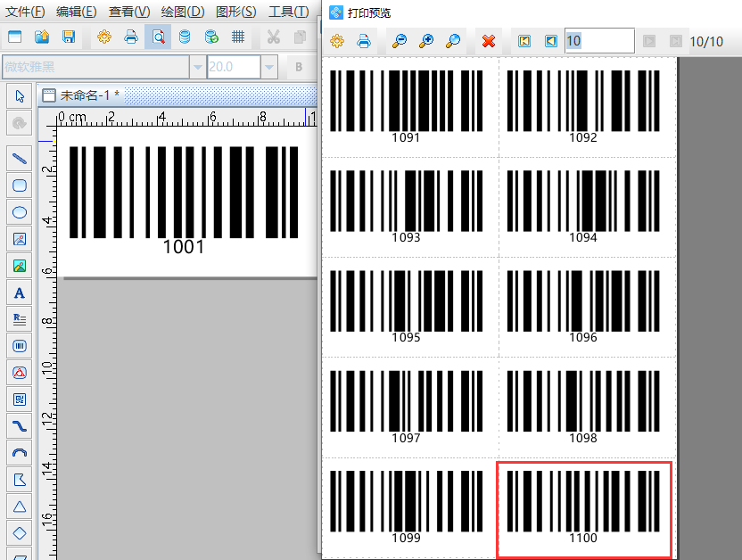Click the page number field showing 10
The height and width of the screenshot is (560, 742).
(x=599, y=41)
